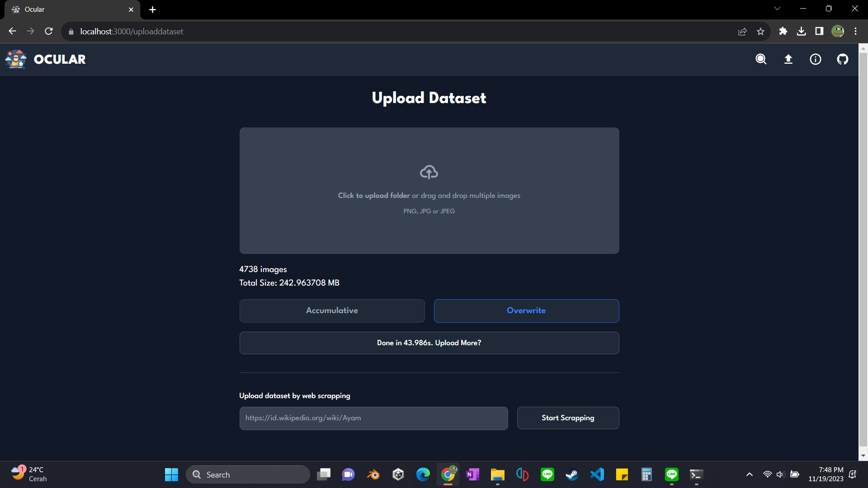The width and height of the screenshot is (868, 488).
Task: Click the browser download icon in toolbar
Action: [x=802, y=32]
